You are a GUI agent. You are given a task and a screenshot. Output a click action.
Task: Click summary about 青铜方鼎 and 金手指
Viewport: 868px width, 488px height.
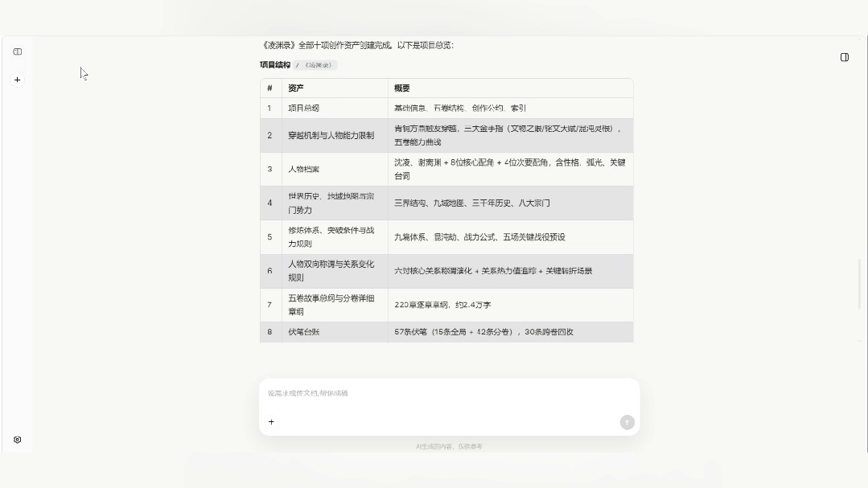pyautogui.click(x=510, y=135)
